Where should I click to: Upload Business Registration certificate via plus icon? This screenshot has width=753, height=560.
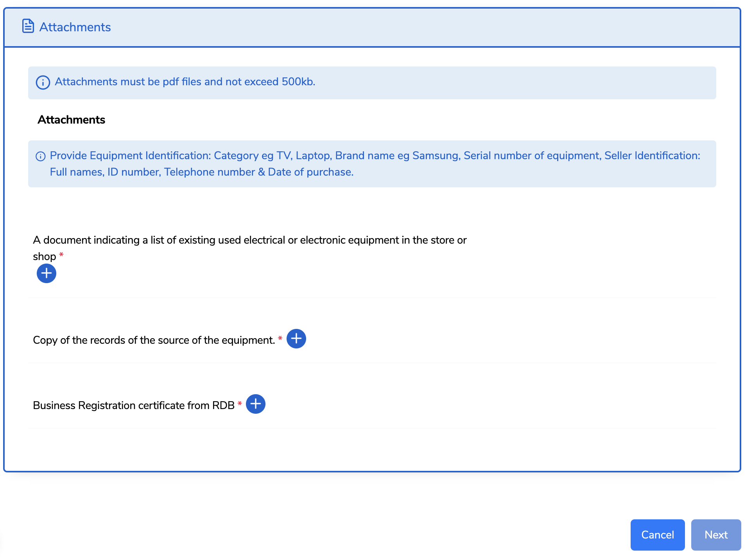point(256,404)
